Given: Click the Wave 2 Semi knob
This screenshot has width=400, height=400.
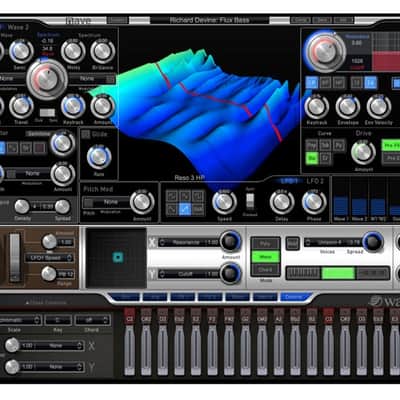Looking at the screenshot, I should 21,52.
